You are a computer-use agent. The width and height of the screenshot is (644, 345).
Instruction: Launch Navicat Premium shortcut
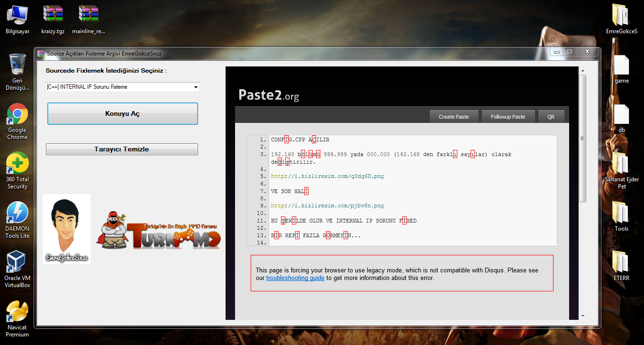[x=18, y=318]
